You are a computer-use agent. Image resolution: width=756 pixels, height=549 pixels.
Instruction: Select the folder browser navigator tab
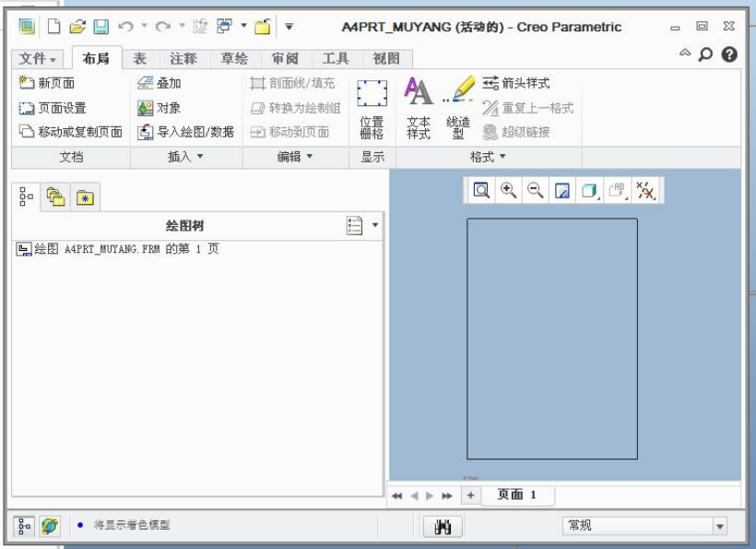click(55, 197)
